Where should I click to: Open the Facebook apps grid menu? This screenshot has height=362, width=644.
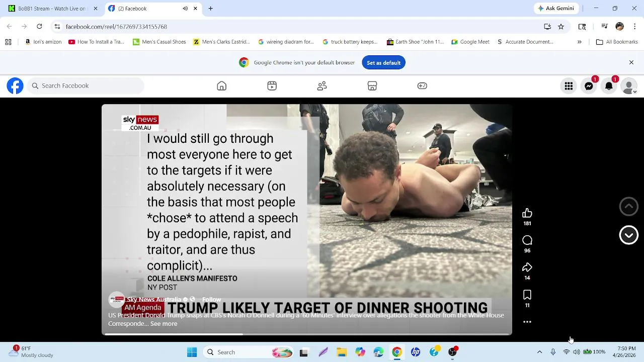(569, 86)
